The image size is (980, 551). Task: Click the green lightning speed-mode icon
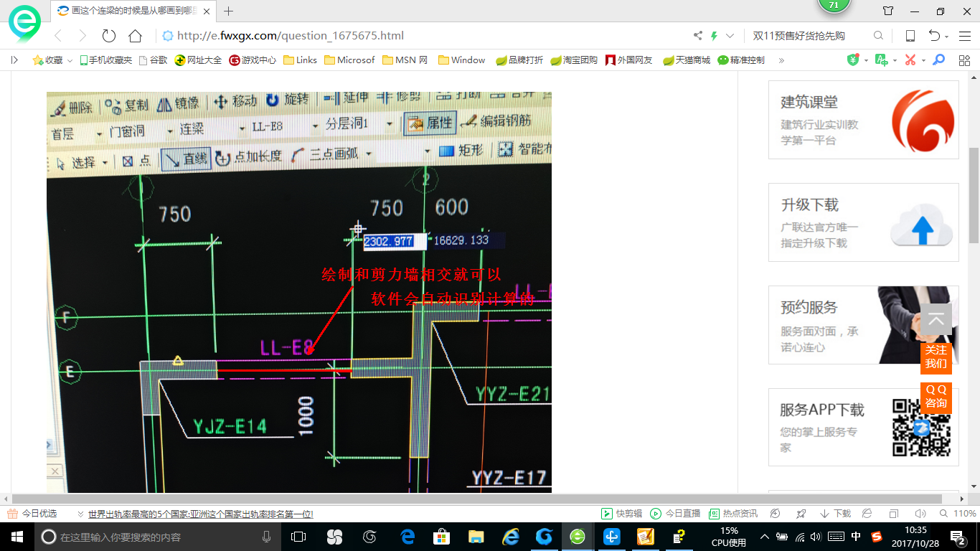click(714, 36)
